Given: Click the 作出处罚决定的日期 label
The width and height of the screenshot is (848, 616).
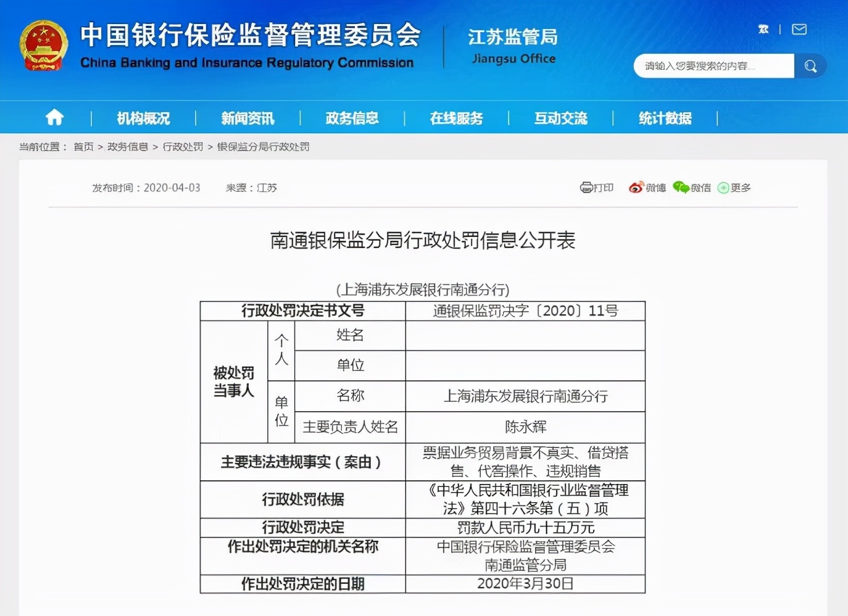Looking at the screenshot, I should pyautogui.click(x=302, y=584).
